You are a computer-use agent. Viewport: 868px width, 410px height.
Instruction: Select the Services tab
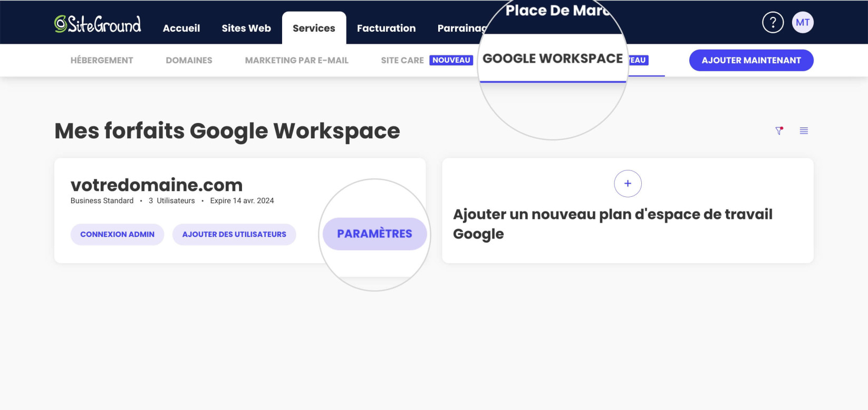point(314,28)
